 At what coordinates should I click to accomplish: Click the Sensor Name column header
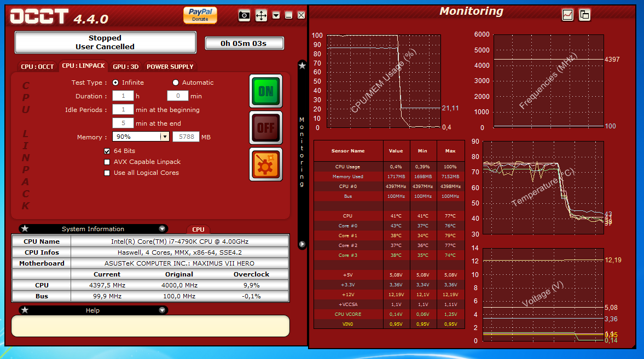(349, 151)
